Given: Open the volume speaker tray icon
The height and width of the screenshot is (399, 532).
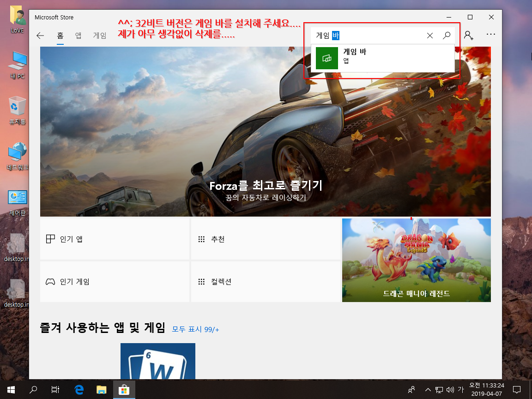Looking at the screenshot, I should pos(450,390).
